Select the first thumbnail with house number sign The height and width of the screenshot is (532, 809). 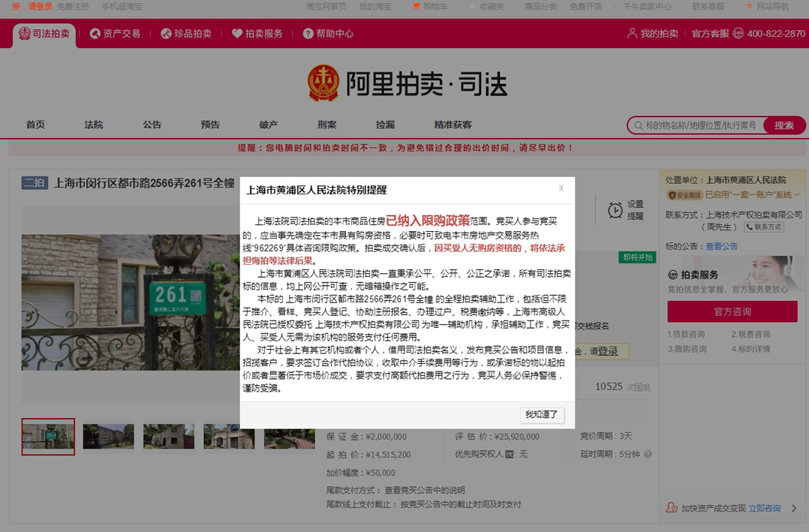click(48, 437)
